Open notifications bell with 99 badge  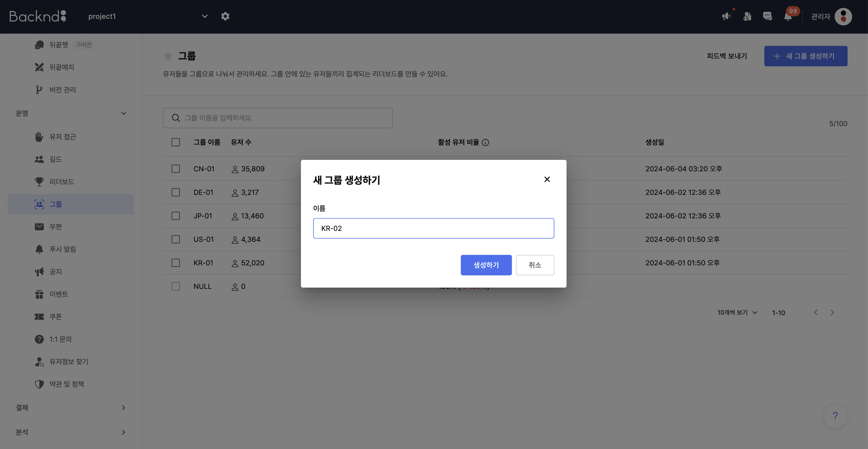788,16
